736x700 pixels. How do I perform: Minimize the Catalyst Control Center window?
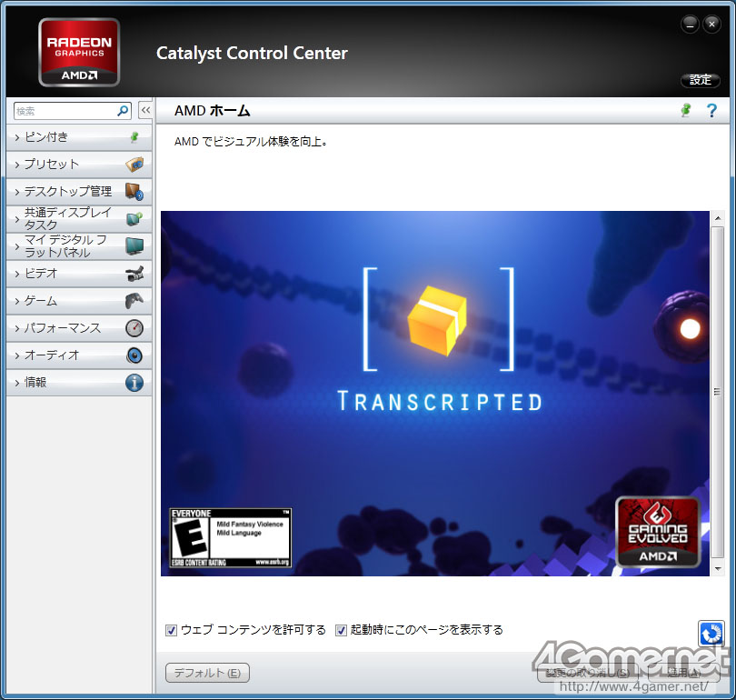point(690,24)
